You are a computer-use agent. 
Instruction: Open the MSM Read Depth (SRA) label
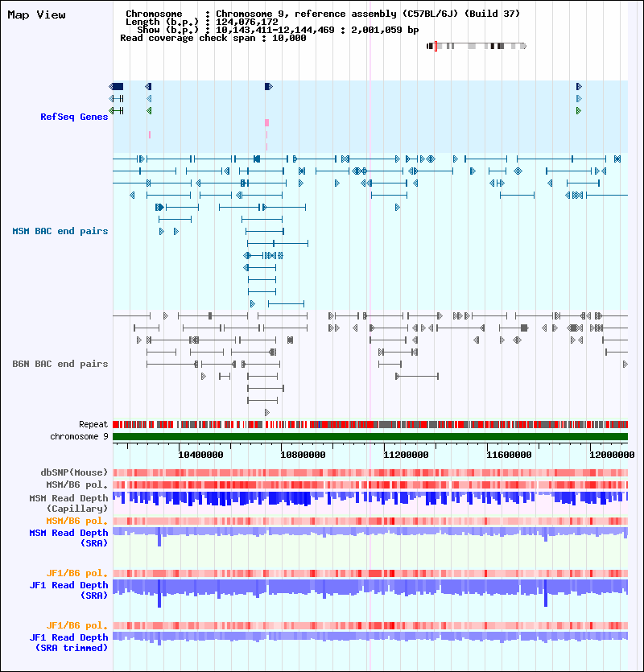[68, 538]
